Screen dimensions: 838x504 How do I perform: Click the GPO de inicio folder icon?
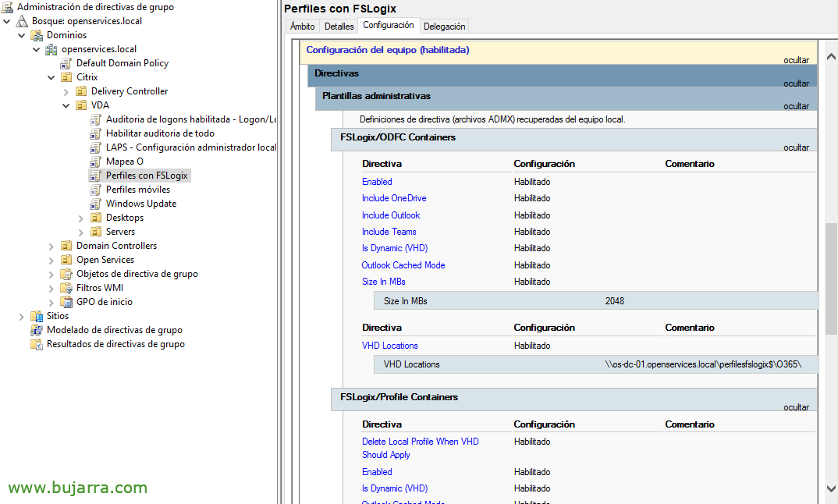point(66,302)
